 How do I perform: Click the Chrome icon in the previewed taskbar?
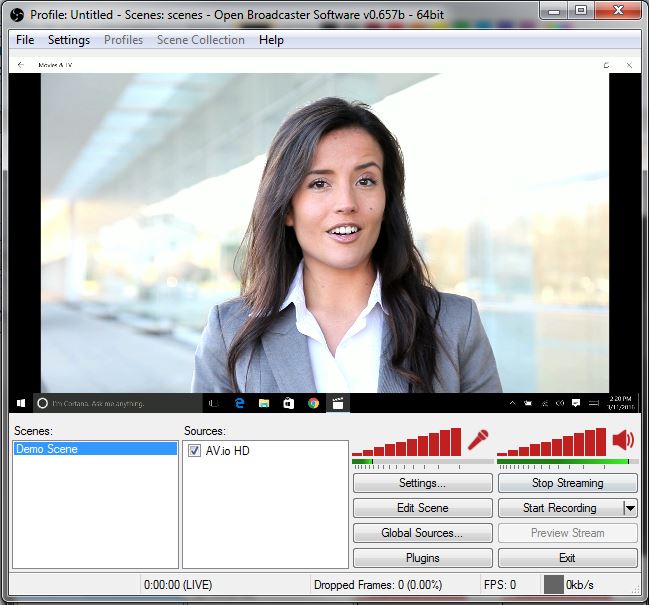click(313, 403)
